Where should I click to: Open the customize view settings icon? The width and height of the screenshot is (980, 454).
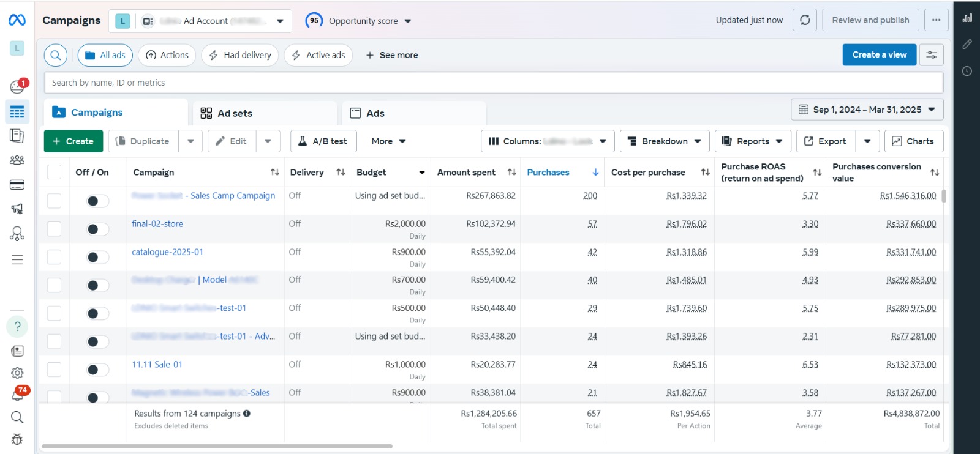(931, 55)
